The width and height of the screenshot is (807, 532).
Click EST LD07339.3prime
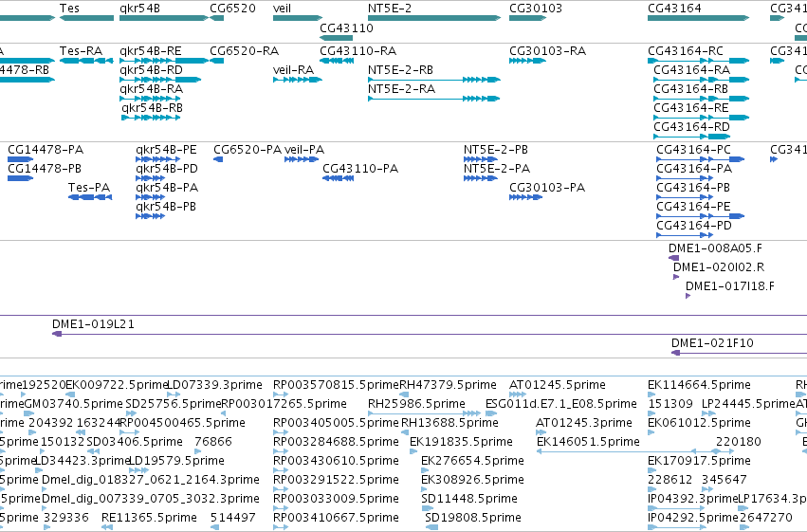(x=215, y=385)
